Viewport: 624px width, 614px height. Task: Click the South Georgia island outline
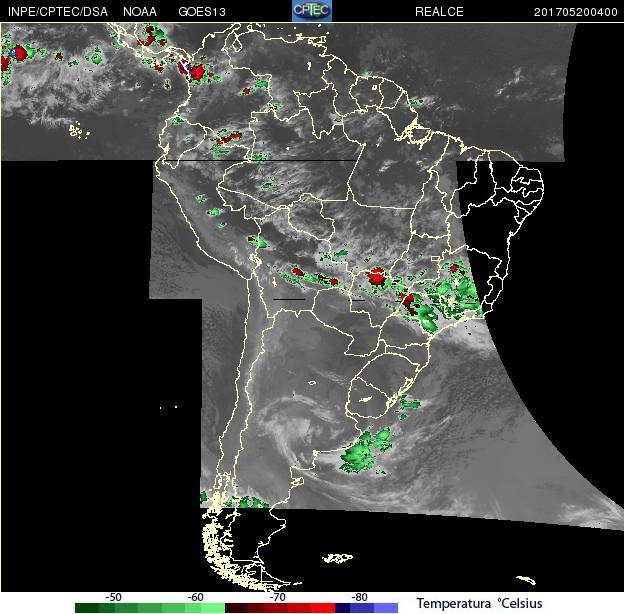point(526,580)
